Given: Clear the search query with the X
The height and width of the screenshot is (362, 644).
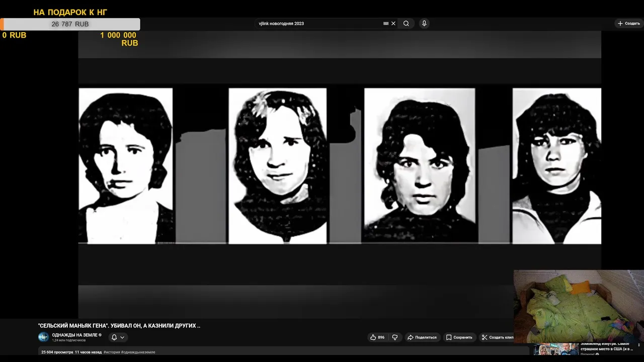Looking at the screenshot, I should point(393,24).
